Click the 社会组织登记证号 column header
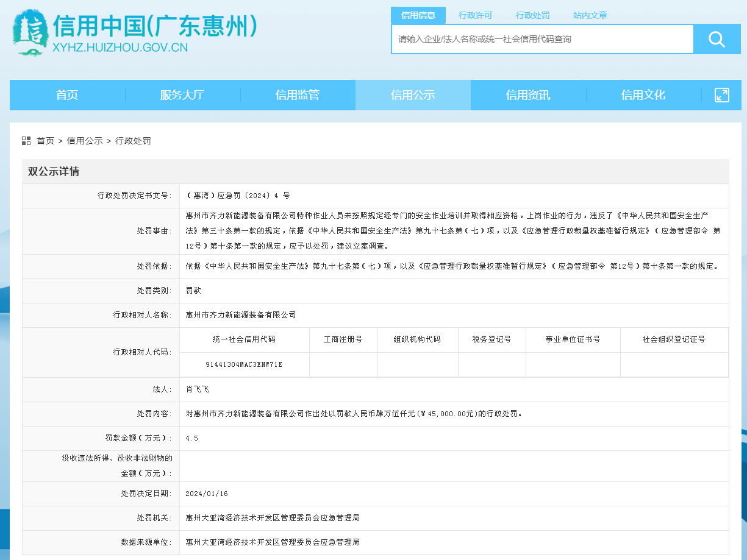The height and width of the screenshot is (560, 747). pyautogui.click(x=674, y=339)
